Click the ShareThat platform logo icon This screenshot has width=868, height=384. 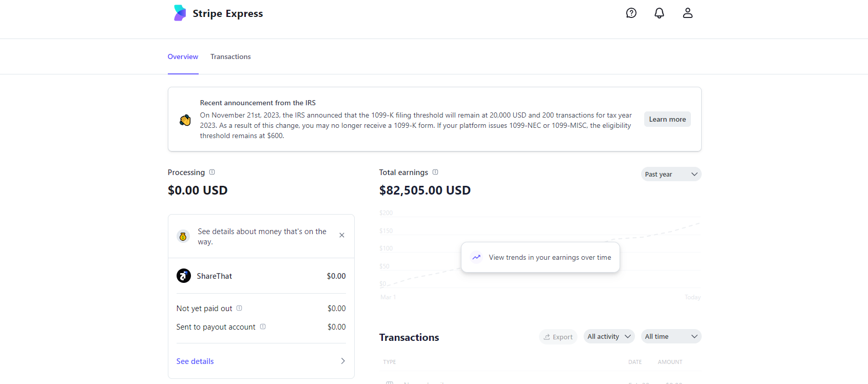(x=184, y=276)
